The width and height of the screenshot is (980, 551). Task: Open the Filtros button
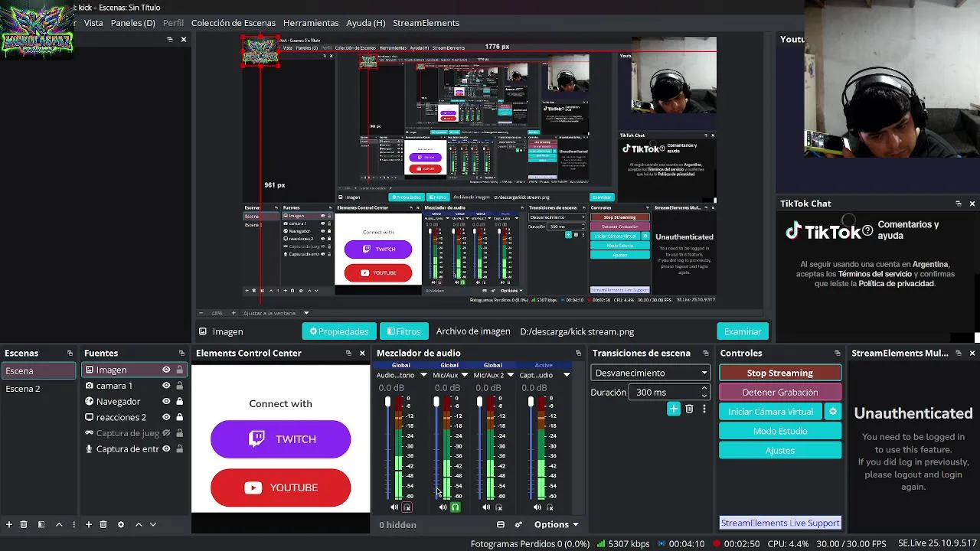point(403,331)
